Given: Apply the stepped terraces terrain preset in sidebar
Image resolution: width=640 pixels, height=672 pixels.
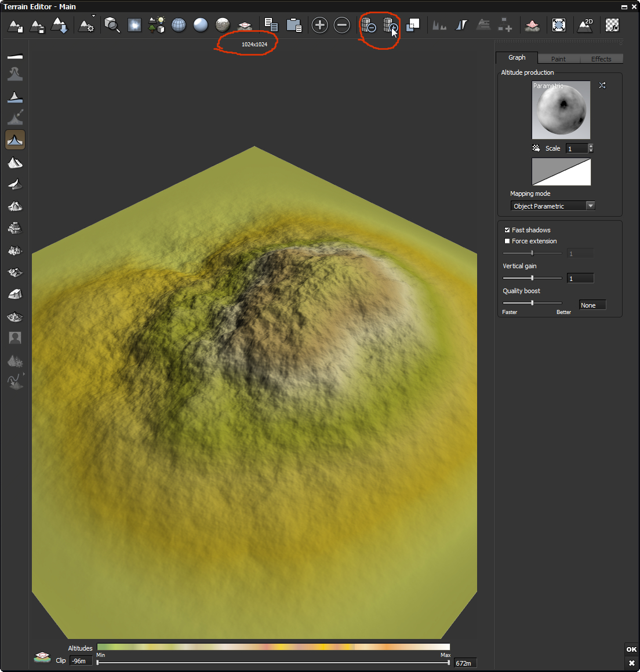Looking at the screenshot, I should pos(15,228).
